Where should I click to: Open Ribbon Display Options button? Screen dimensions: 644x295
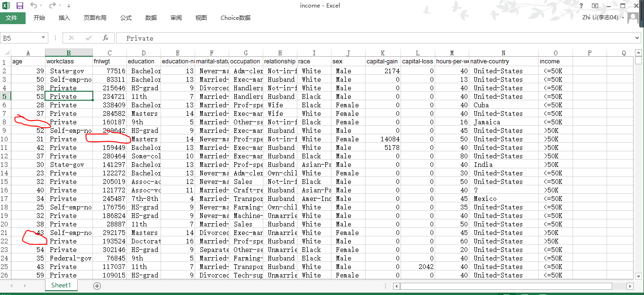595,6
